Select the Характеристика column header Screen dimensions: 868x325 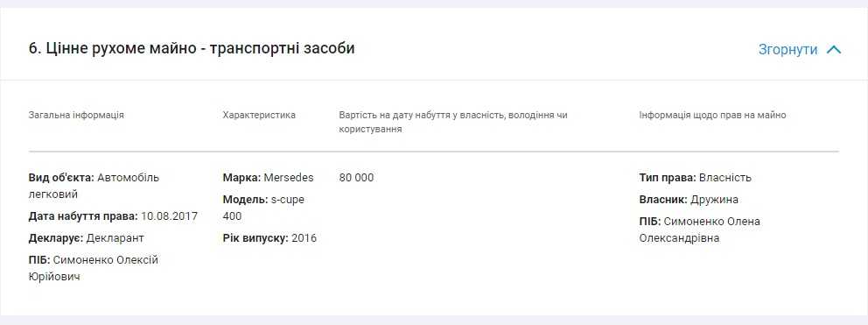pyautogui.click(x=259, y=116)
